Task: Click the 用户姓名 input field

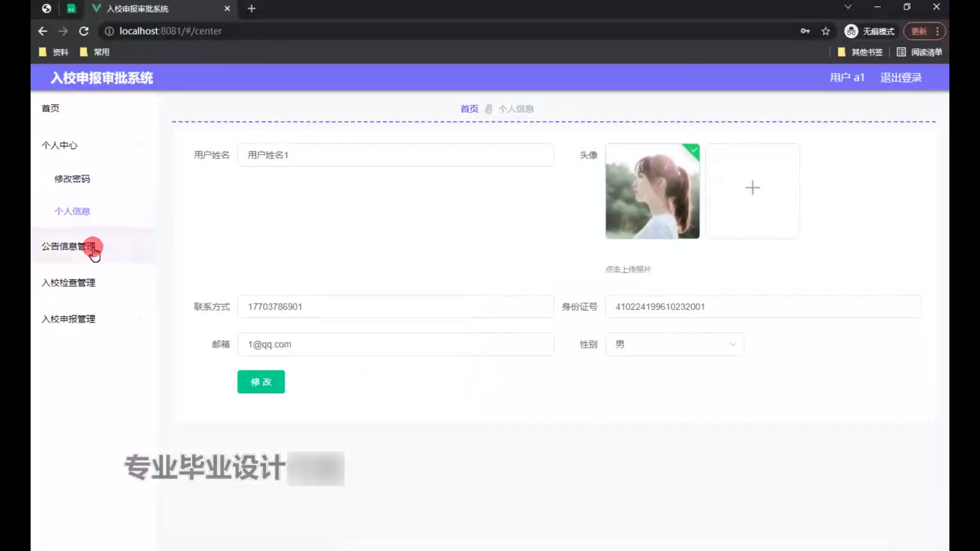Action: [x=396, y=155]
